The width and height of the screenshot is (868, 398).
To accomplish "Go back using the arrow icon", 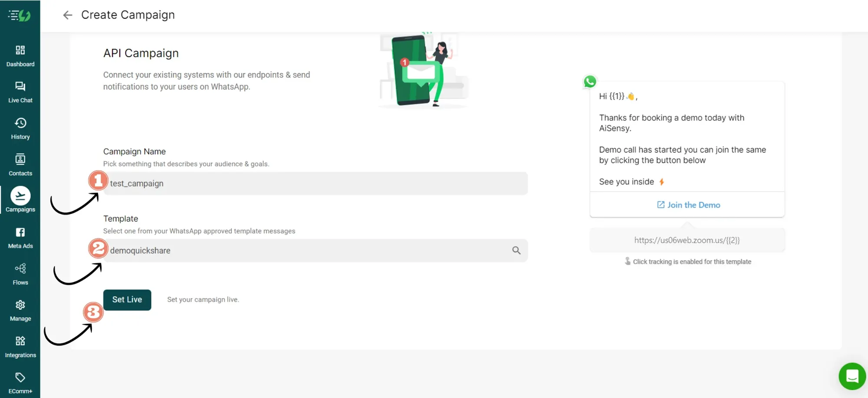I will pos(67,15).
